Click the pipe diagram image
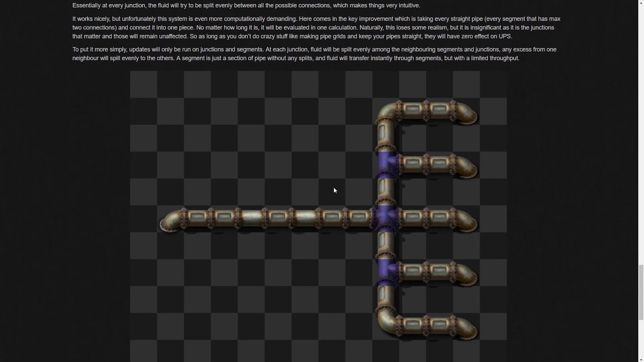The image size is (644, 362). coord(318,216)
